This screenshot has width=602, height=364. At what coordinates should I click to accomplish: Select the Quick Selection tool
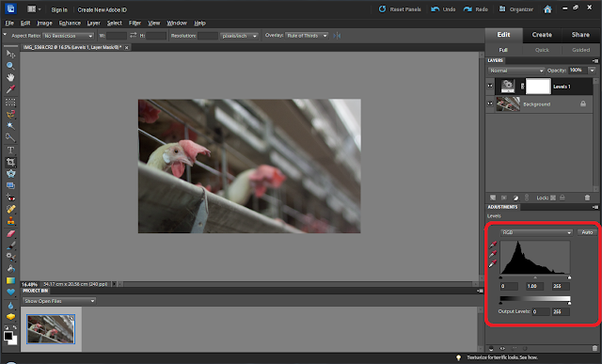pyautogui.click(x=10, y=137)
